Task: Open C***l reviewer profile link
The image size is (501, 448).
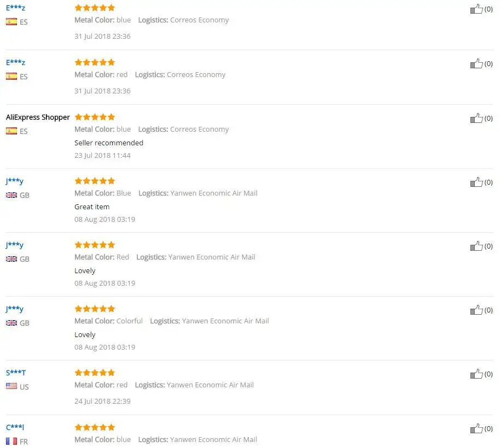Action: [x=15, y=427]
